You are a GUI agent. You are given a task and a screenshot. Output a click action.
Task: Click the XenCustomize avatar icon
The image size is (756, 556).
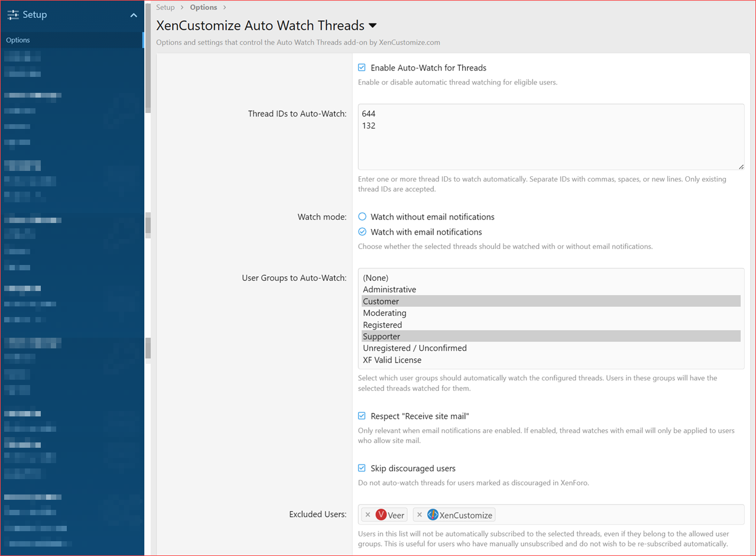pos(432,515)
